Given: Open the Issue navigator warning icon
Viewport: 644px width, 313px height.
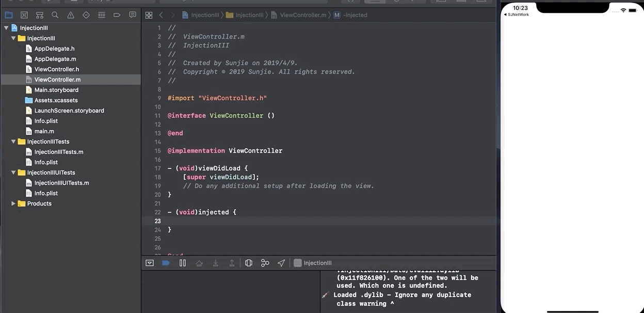Looking at the screenshot, I should [x=71, y=15].
